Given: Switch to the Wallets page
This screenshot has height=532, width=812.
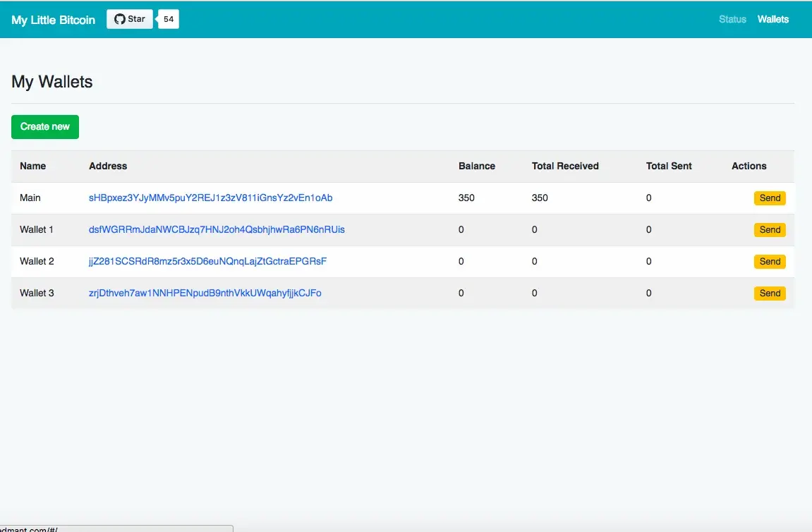Looking at the screenshot, I should point(772,19).
